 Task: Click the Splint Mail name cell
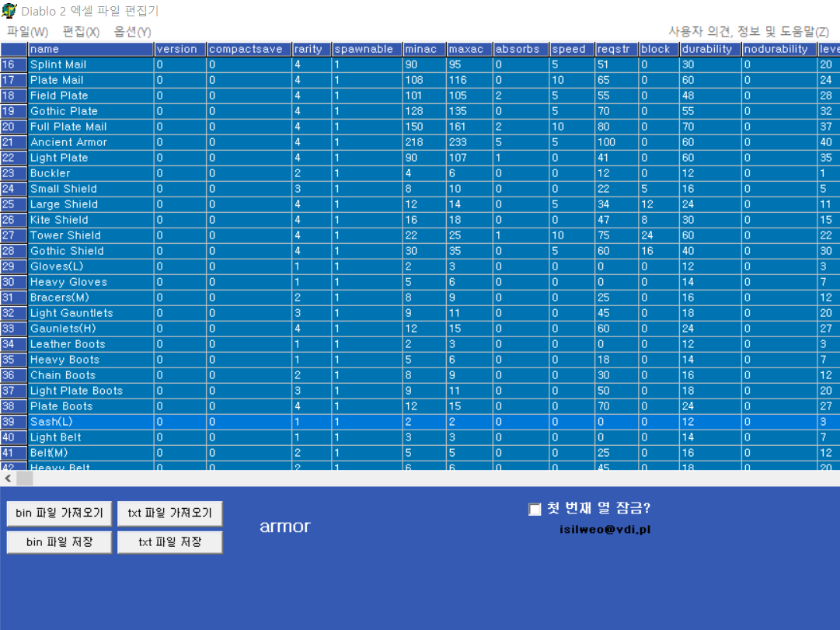pos(91,64)
